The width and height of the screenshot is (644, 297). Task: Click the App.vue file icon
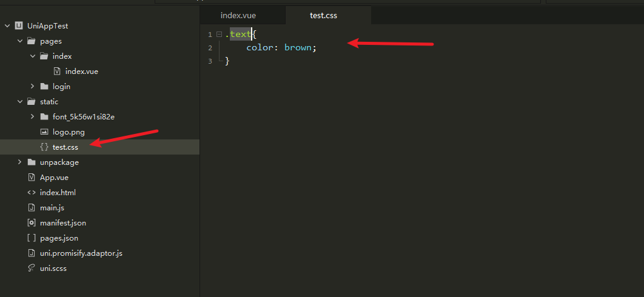[31, 178]
